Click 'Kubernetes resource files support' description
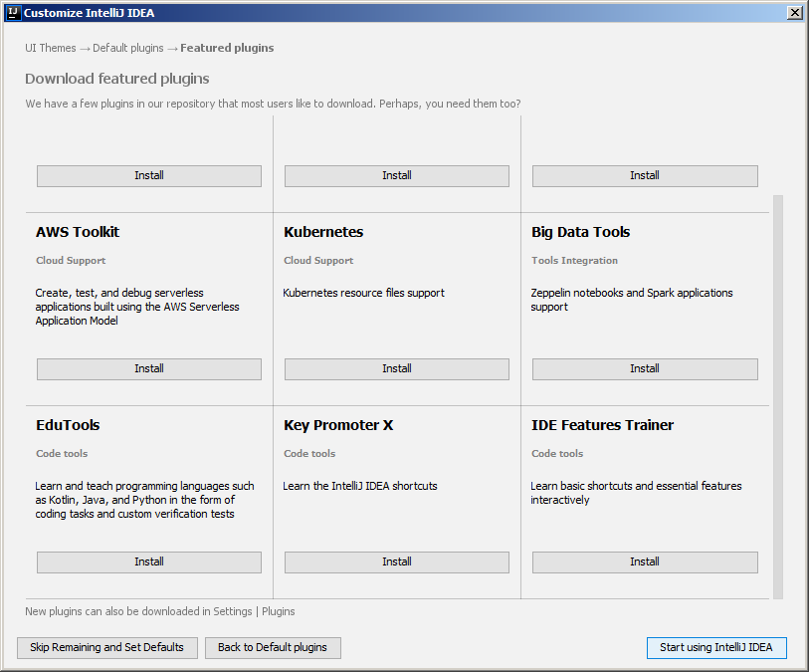 point(364,293)
